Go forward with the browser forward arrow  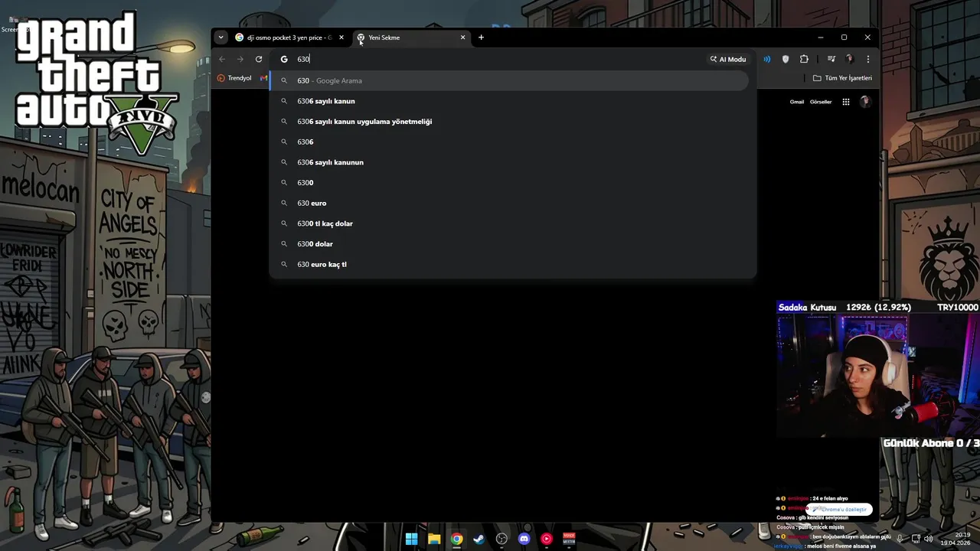[x=240, y=59]
